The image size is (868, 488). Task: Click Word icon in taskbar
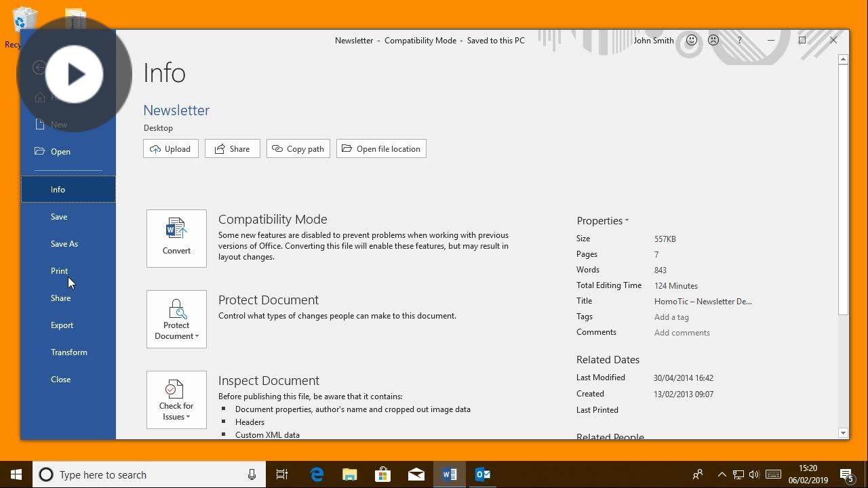(x=450, y=474)
